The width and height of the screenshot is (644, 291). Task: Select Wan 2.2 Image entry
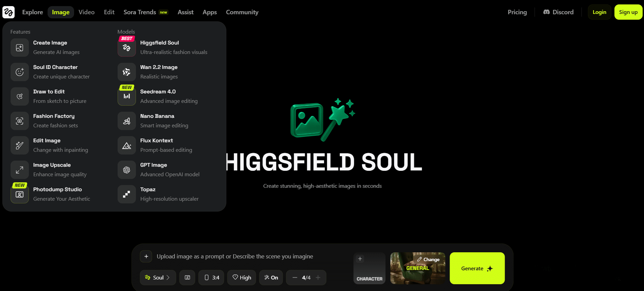[168, 72]
